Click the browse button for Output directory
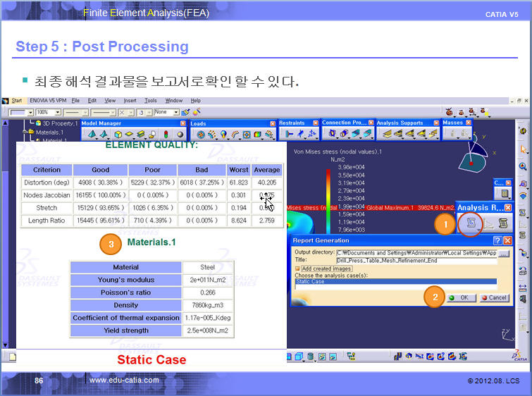Viewport: 532px width, 396px height. 503,252
